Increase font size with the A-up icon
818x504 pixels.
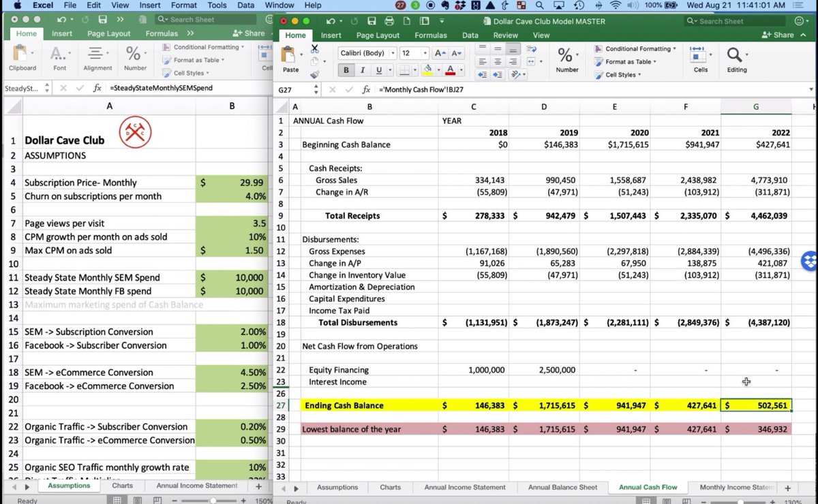tap(440, 53)
